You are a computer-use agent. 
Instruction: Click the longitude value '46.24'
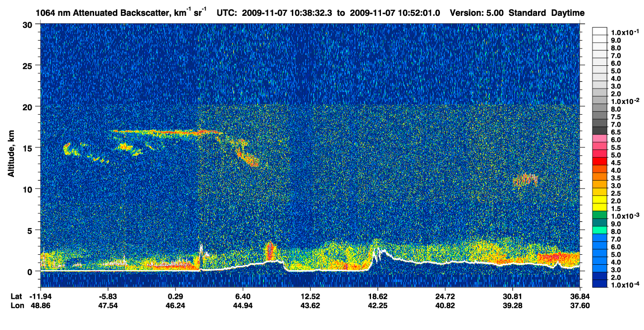(x=175, y=305)
